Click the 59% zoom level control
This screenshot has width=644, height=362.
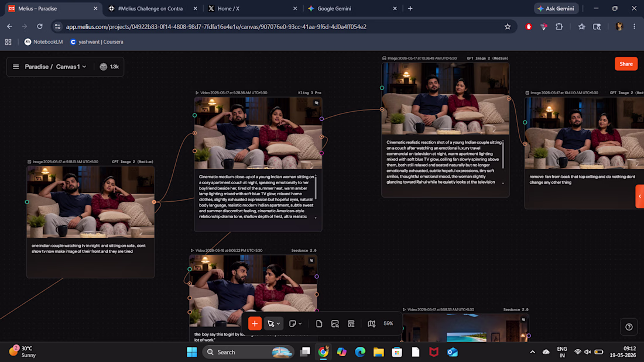pos(388,323)
